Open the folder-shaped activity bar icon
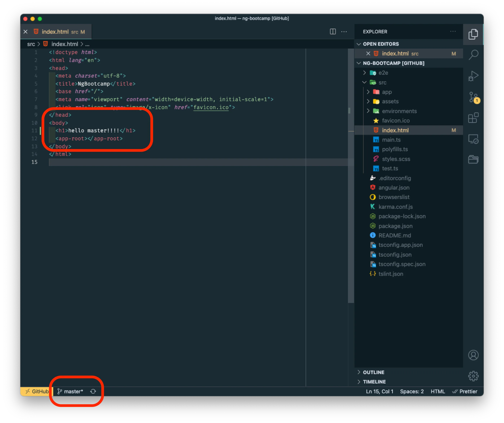This screenshot has height=423, width=504. pos(473,159)
